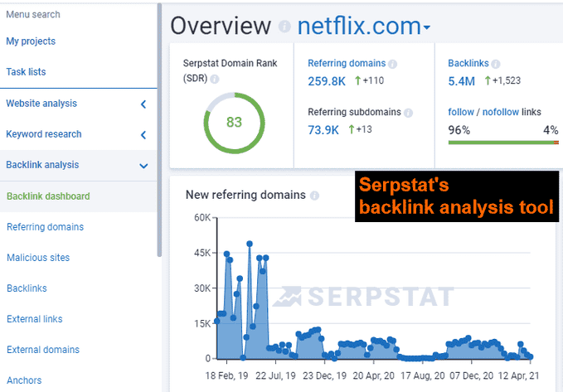This screenshot has height=392, width=563.
Task: Open the netflix.com domain dropdown
Action: [x=364, y=27]
